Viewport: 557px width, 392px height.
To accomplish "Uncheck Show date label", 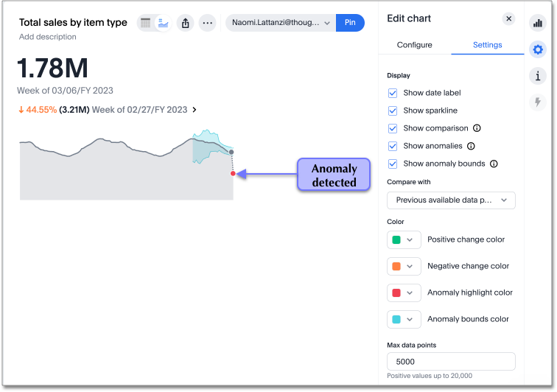I will tap(393, 93).
